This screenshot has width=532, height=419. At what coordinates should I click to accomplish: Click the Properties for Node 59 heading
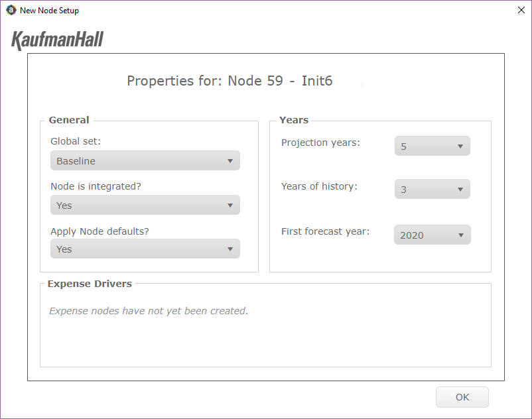[x=230, y=81]
